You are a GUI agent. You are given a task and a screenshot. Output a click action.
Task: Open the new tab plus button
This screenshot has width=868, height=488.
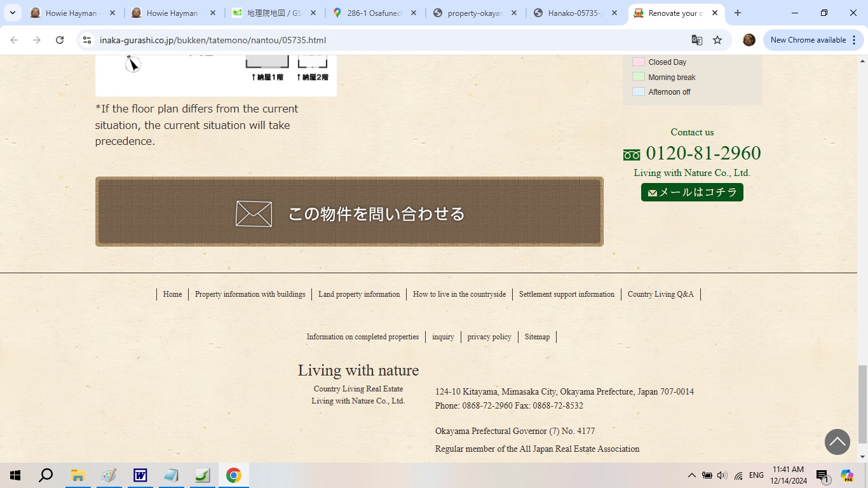tap(738, 13)
